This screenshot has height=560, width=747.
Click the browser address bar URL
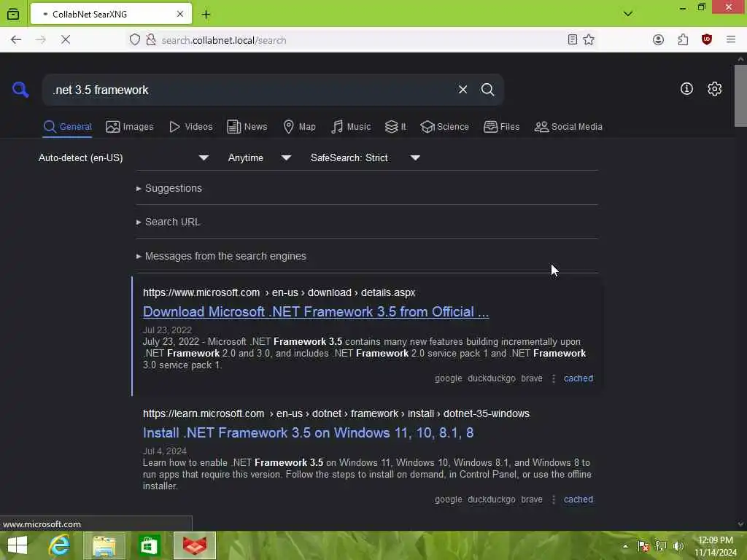coord(224,41)
